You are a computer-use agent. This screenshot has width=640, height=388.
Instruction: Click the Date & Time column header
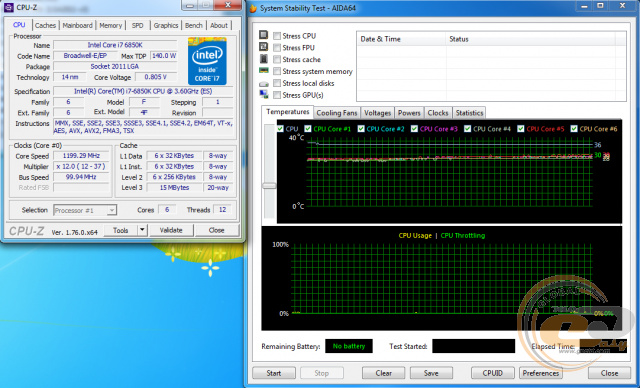401,39
